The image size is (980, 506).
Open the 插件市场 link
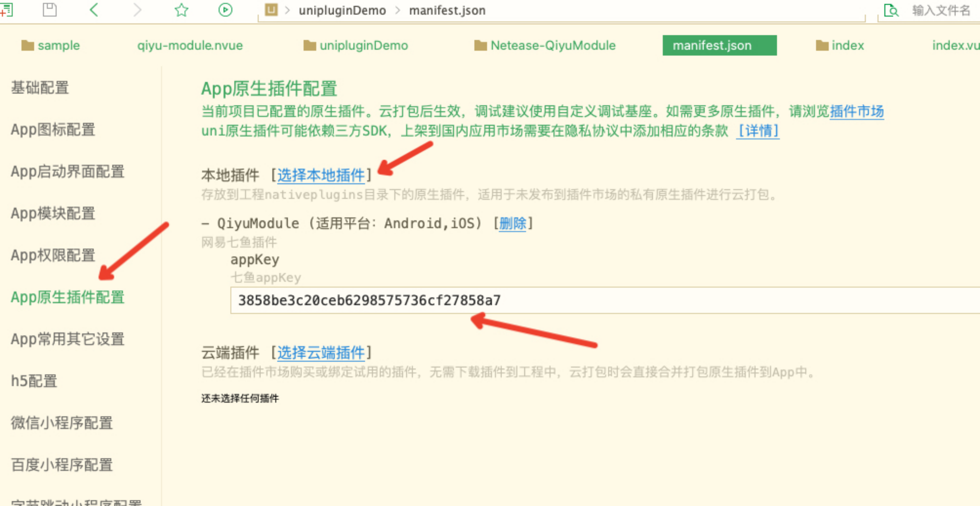[857, 111]
